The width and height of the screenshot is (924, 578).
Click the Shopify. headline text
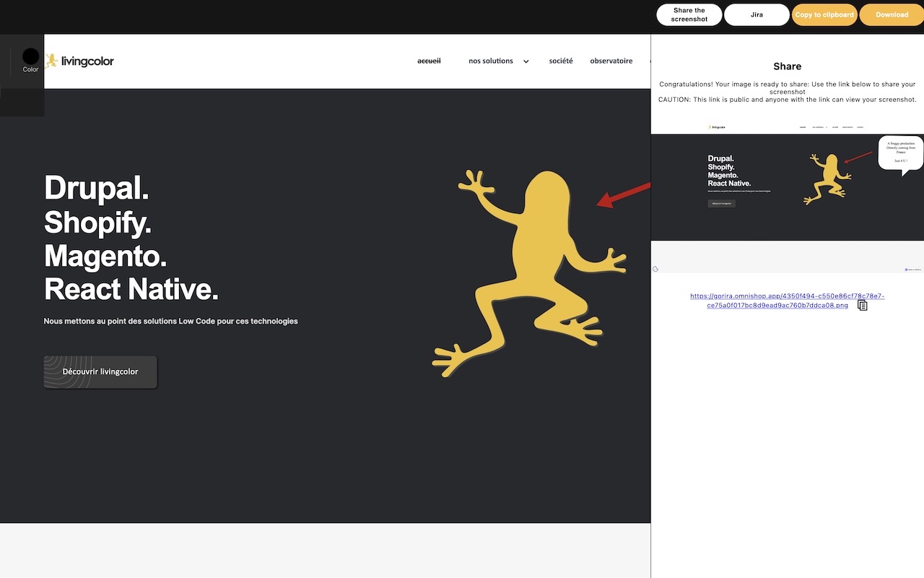(97, 222)
